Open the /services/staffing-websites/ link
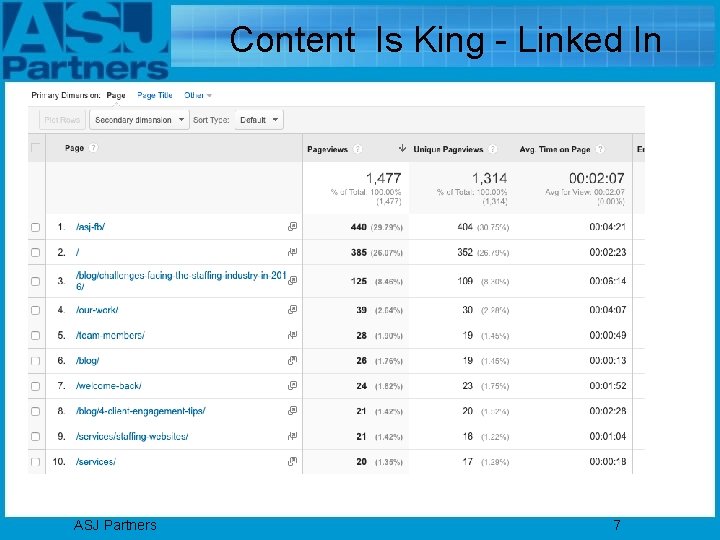This screenshot has height=540, width=720. tap(132, 436)
